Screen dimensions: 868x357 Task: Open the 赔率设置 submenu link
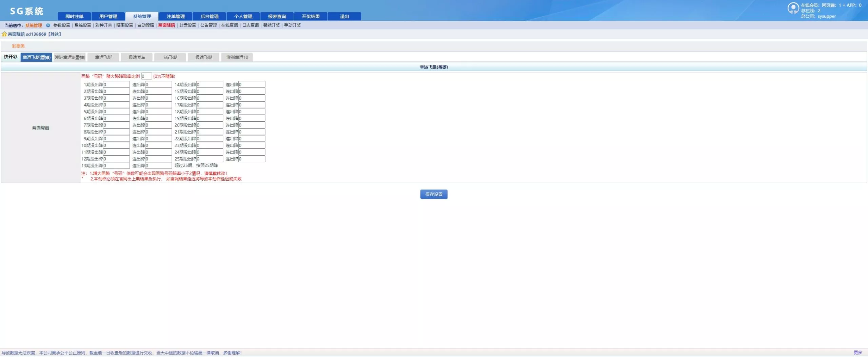pos(124,25)
